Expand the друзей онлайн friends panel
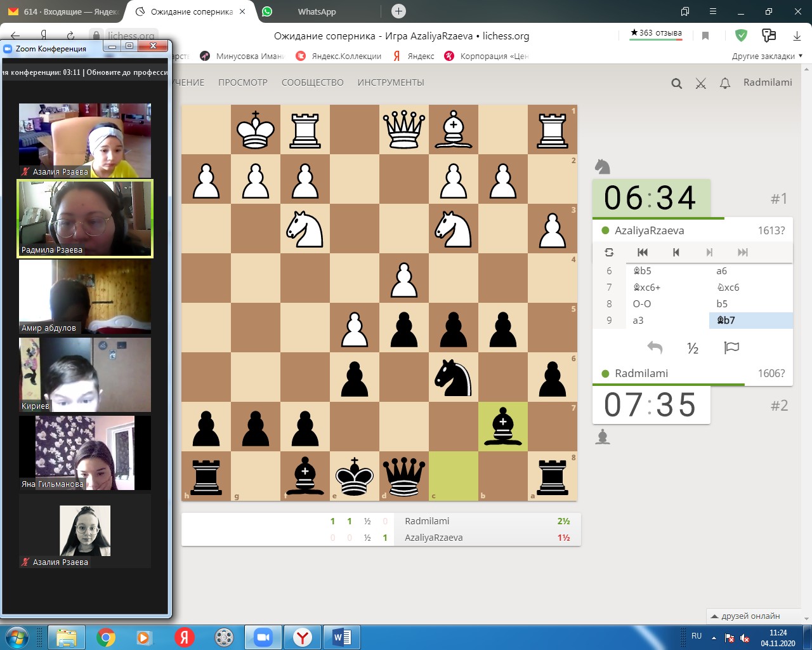Screen dimensions: 812x650 (746, 616)
